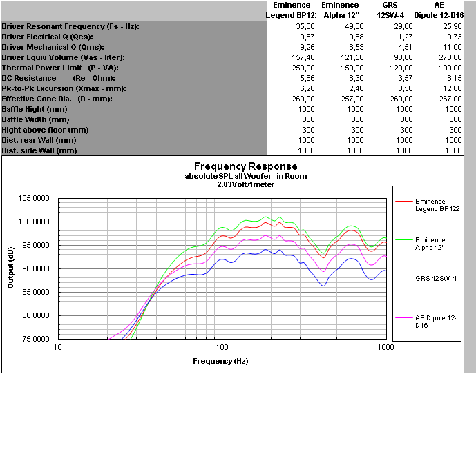Viewport: 476px width, 461px height.
Task: Click the Eminence Alpha 12" legend entry
Action: (421, 244)
